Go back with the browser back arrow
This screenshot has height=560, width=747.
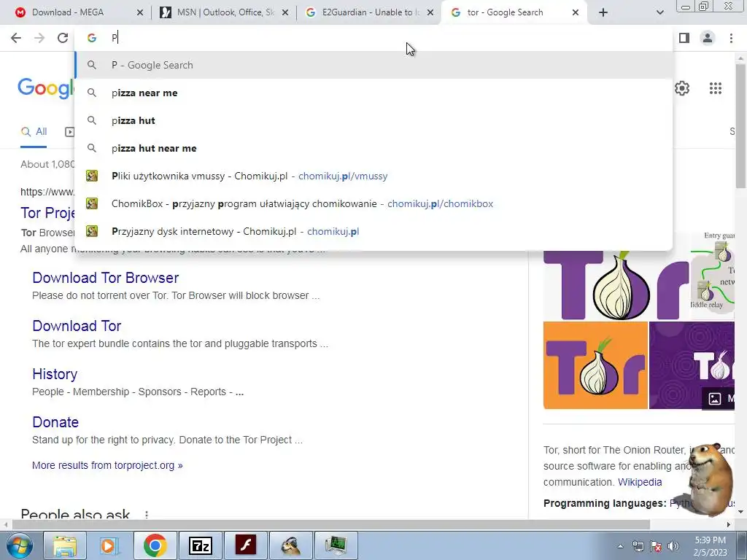(16, 38)
